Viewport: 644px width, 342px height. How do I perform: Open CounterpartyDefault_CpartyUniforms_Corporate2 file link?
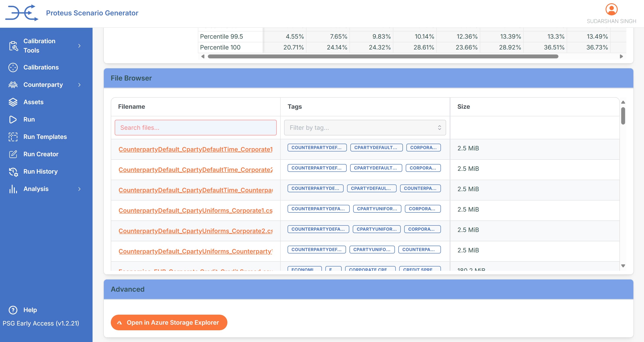pos(195,231)
